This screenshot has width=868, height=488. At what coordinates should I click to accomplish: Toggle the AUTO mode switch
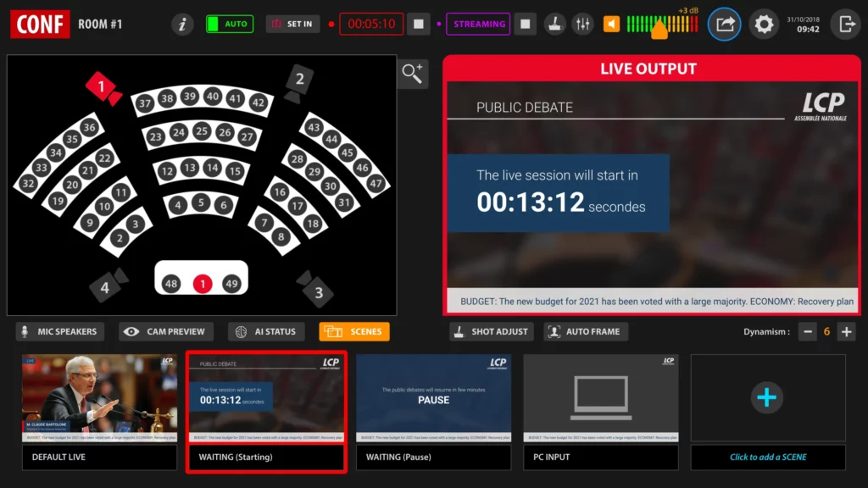229,25
